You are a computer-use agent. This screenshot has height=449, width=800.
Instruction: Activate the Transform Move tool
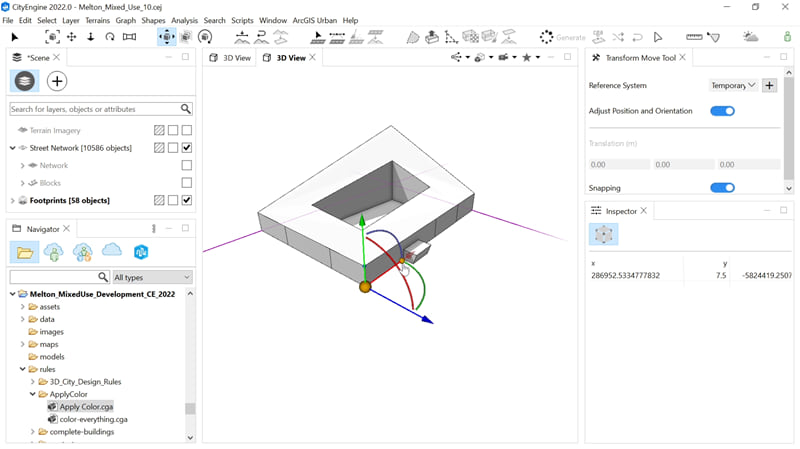coord(166,37)
